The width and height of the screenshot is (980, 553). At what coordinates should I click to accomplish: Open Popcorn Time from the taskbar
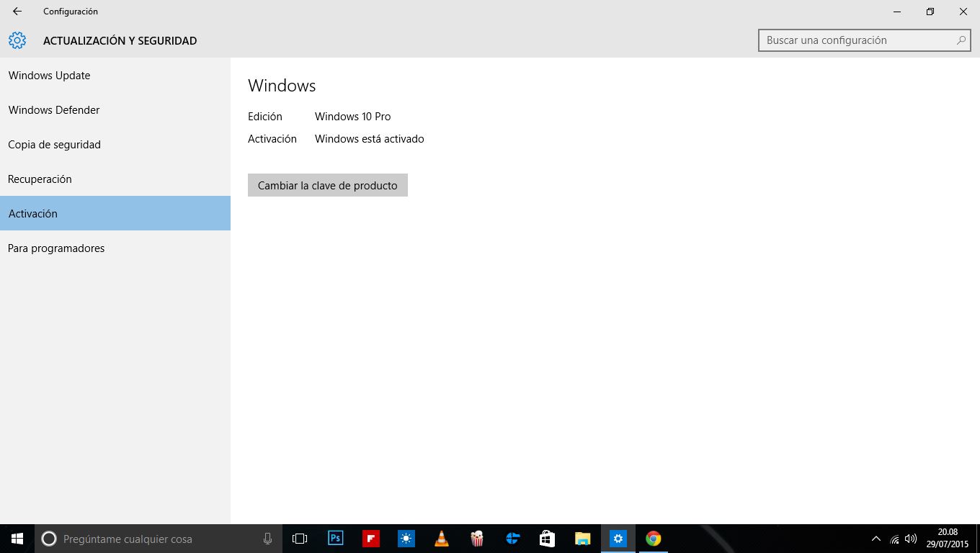(477, 539)
